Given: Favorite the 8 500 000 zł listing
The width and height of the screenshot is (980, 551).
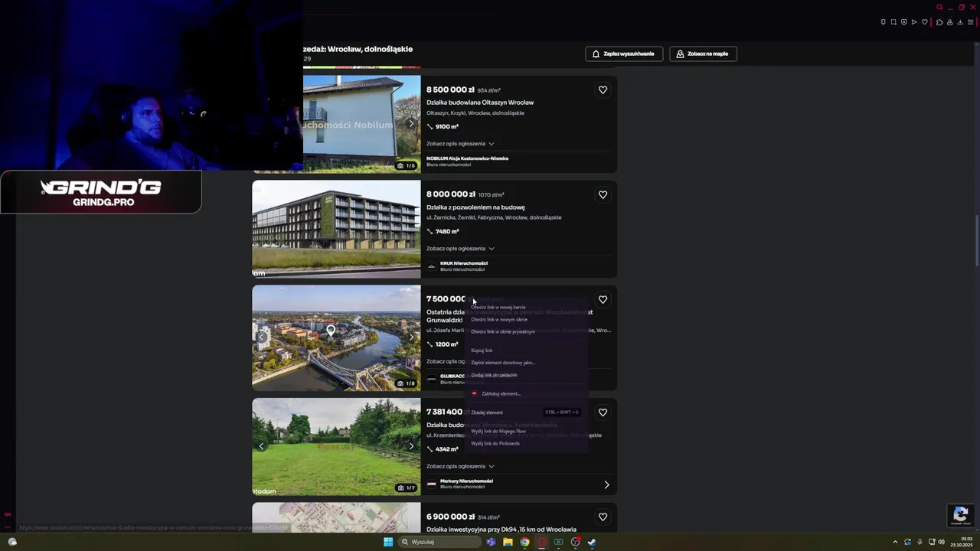Looking at the screenshot, I should pyautogui.click(x=603, y=90).
